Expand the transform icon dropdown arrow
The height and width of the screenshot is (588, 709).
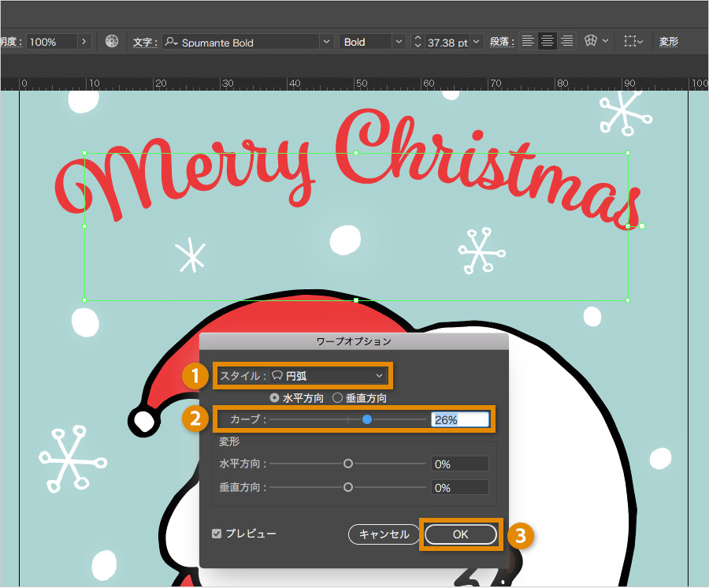[x=640, y=42]
